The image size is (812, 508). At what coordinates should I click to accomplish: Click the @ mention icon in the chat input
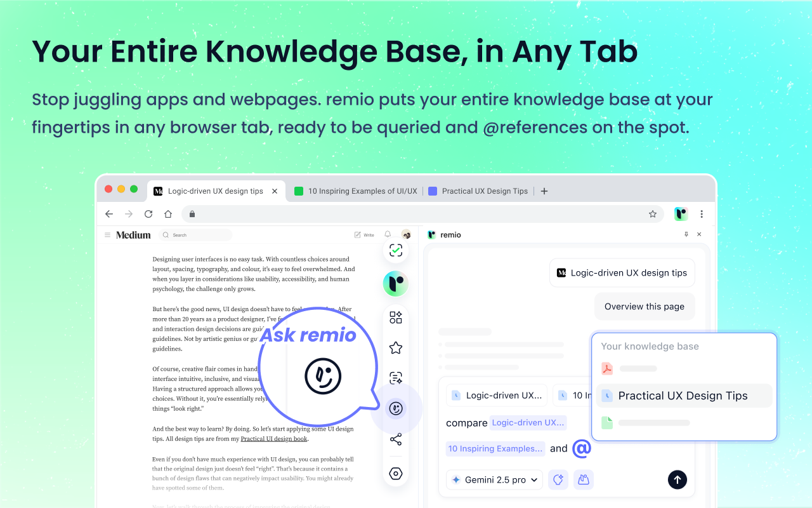[581, 448]
